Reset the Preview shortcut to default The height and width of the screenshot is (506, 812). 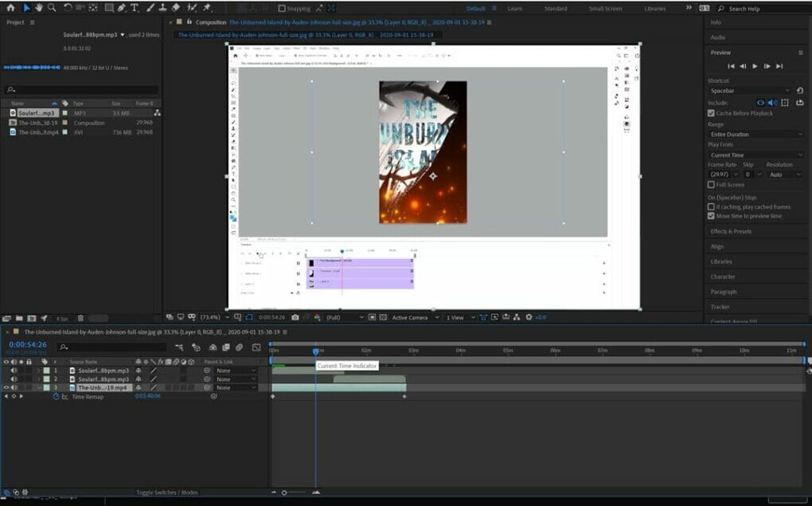[799, 91]
